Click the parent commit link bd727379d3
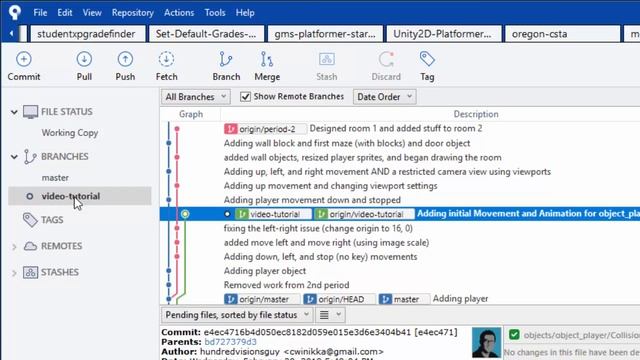This screenshot has width=640, height=360. pyautogui.click(x=231, y=342)
